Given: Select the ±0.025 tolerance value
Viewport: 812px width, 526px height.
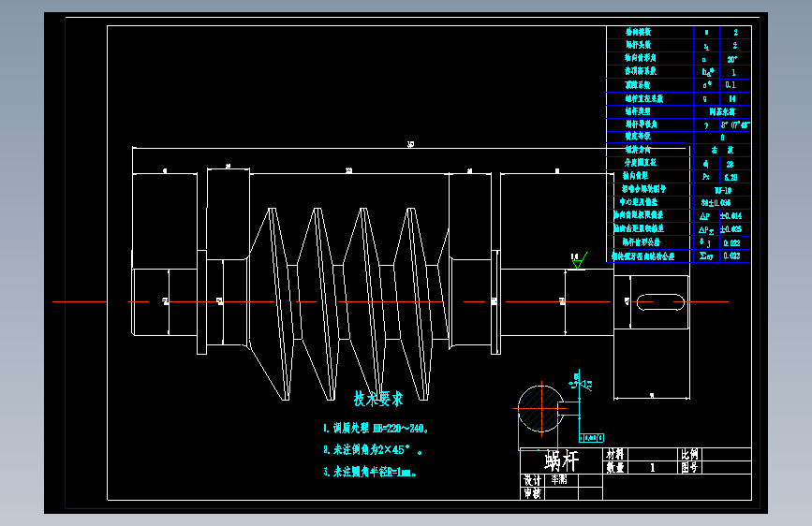Looking at the screenshot, I should pyautogui.click(x=731, y=229).
